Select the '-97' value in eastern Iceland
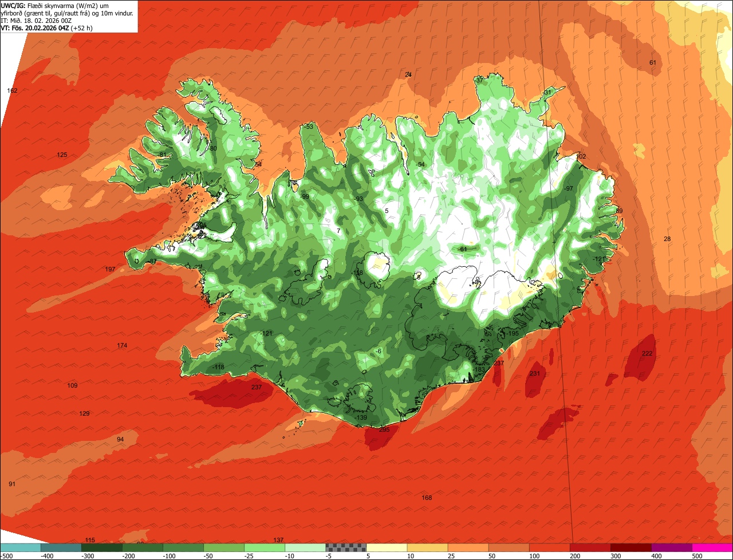Screen dimensions: 733x560 [568, 188]
